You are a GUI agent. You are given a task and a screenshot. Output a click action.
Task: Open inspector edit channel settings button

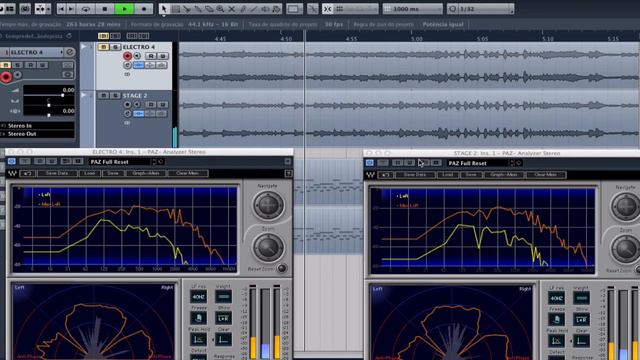coord(70,52)
